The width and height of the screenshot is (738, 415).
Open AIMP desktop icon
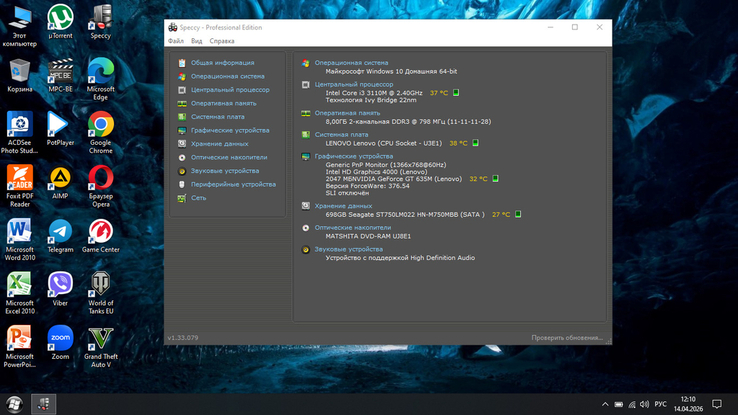tap(60, 183)
